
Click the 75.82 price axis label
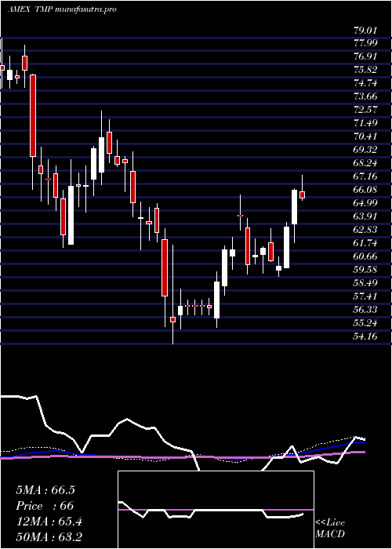click(x=365, y=70)
